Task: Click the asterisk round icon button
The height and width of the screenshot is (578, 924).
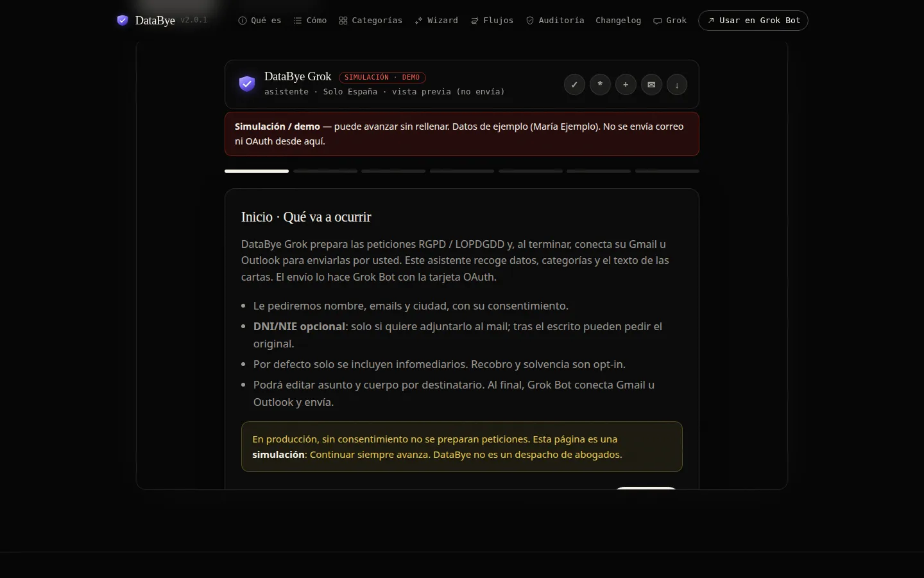Action: [x=600, y=85]
